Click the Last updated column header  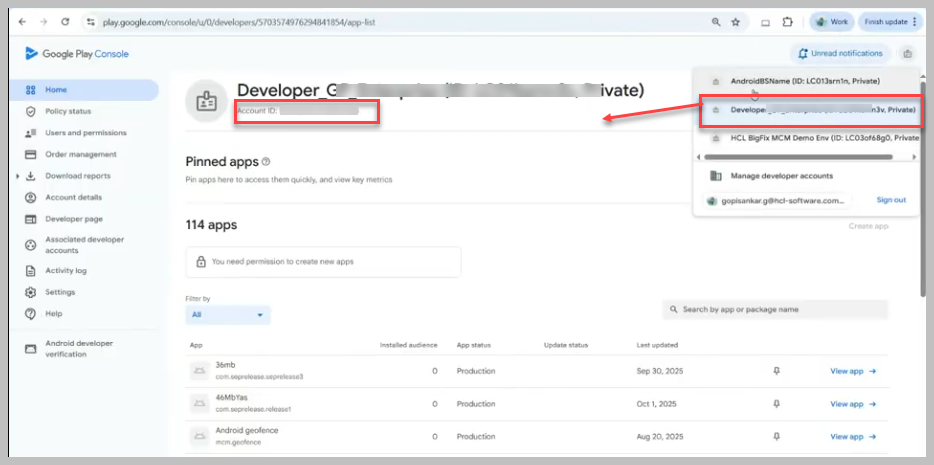tap(657, 345)
